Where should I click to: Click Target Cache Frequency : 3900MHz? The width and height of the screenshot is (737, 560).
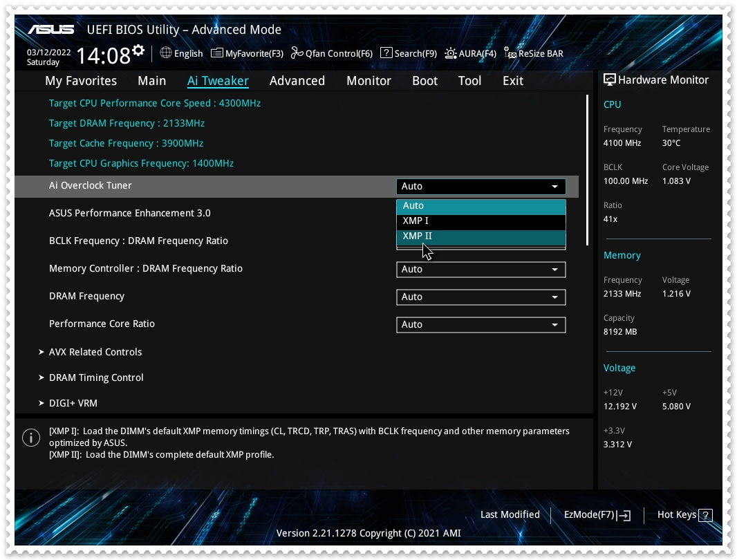126,143
